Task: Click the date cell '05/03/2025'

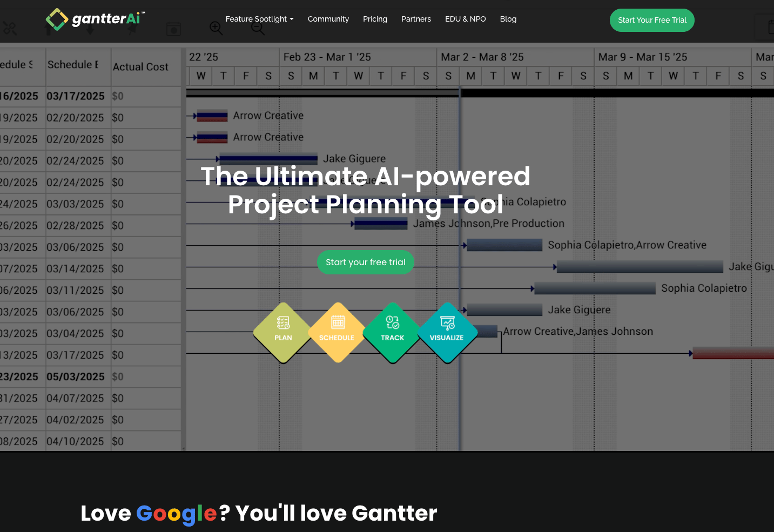Action: (76, 376)
